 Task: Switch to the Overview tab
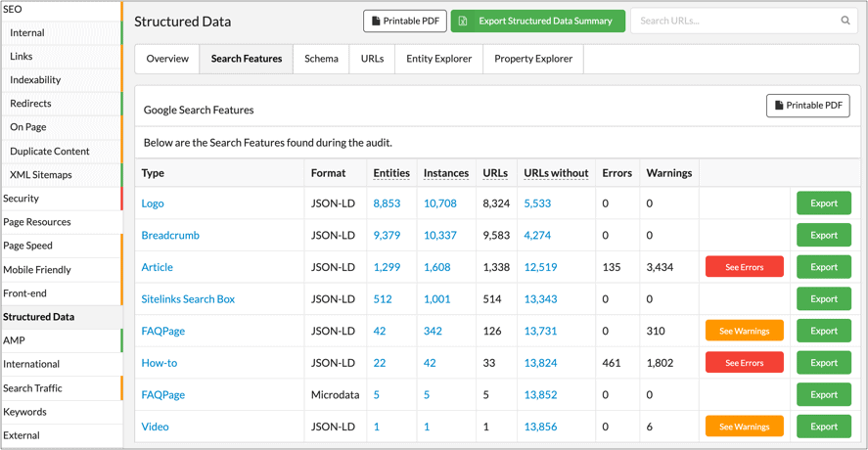pyautogui.click(x=167, y=59)
